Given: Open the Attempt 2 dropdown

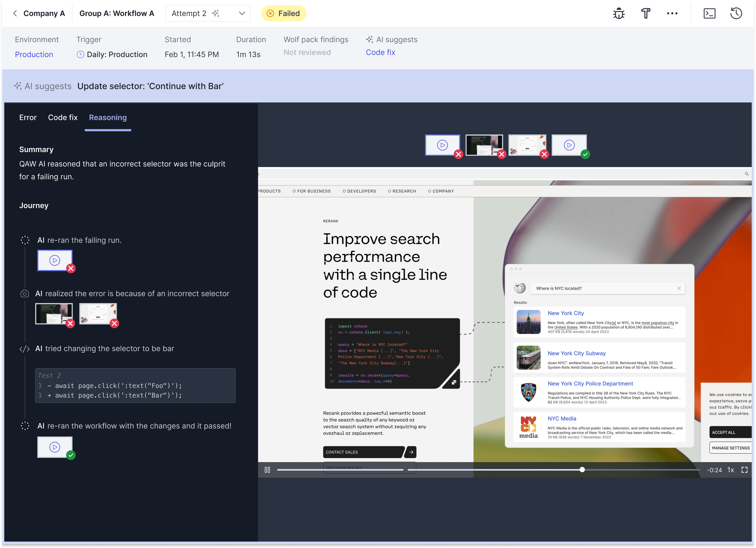Looking at the screenshot, I should (x=208, y=13).
